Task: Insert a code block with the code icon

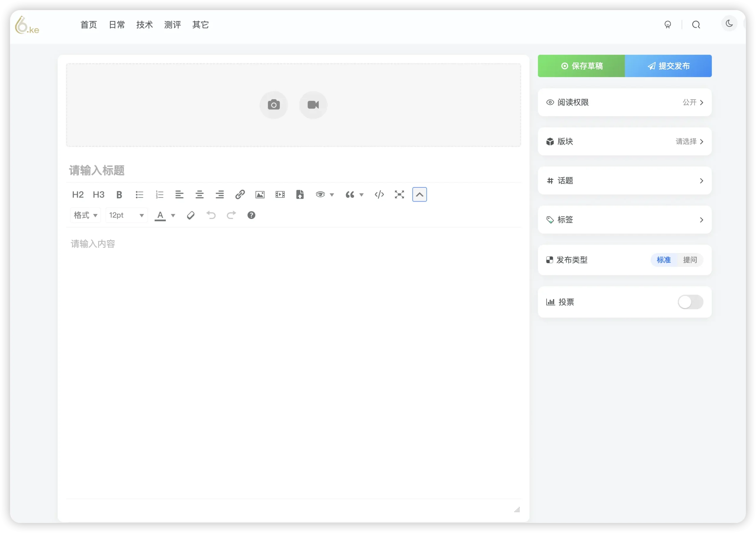Action: [379, 194]
